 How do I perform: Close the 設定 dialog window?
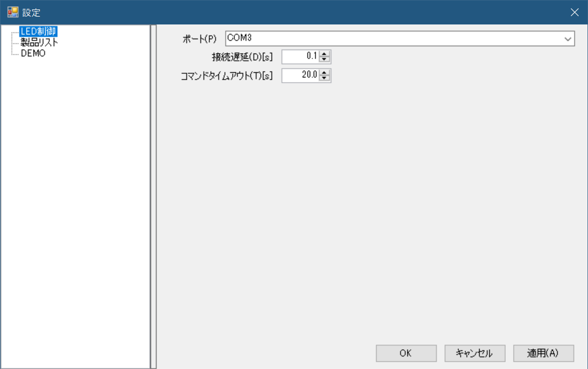click(574, 12)
